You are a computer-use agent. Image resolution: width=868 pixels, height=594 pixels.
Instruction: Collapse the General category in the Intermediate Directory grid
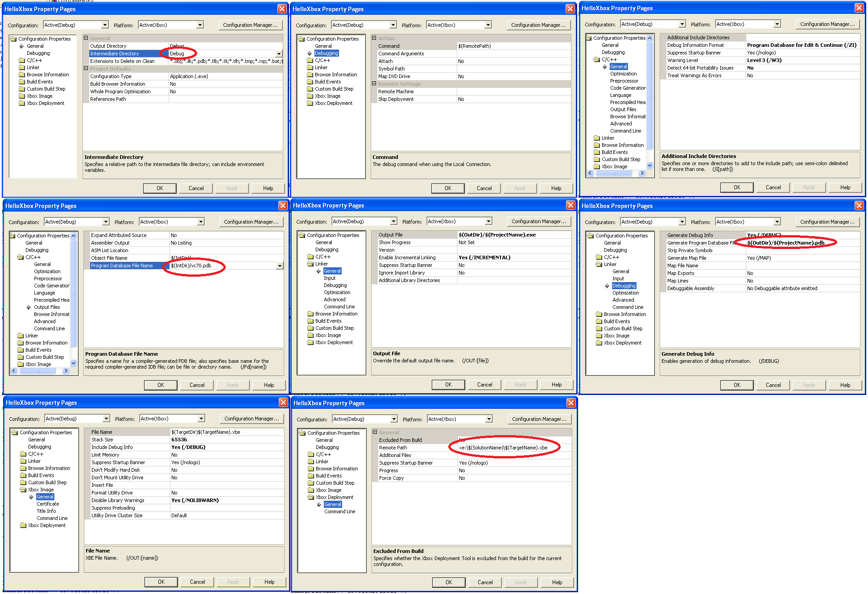pyautogui.click(x=86, y=38)
